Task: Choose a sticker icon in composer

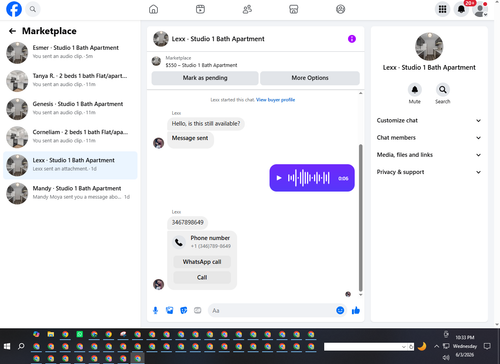Action: click(x=184, y=310)
